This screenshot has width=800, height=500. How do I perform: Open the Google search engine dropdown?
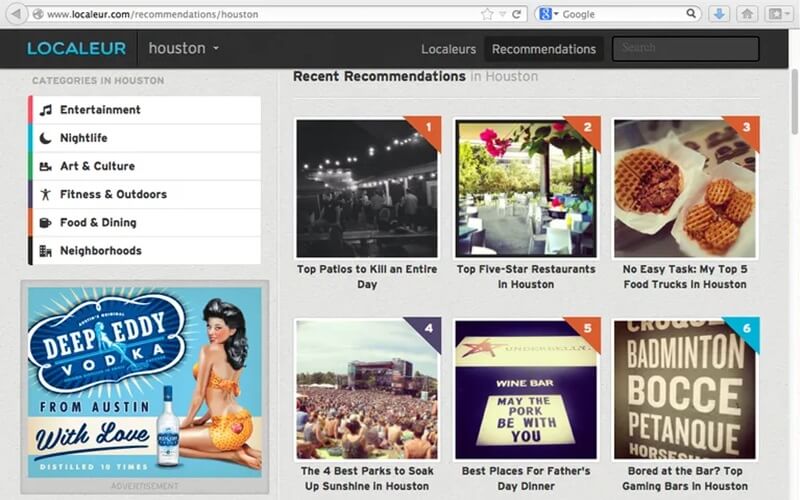point(548,14)
